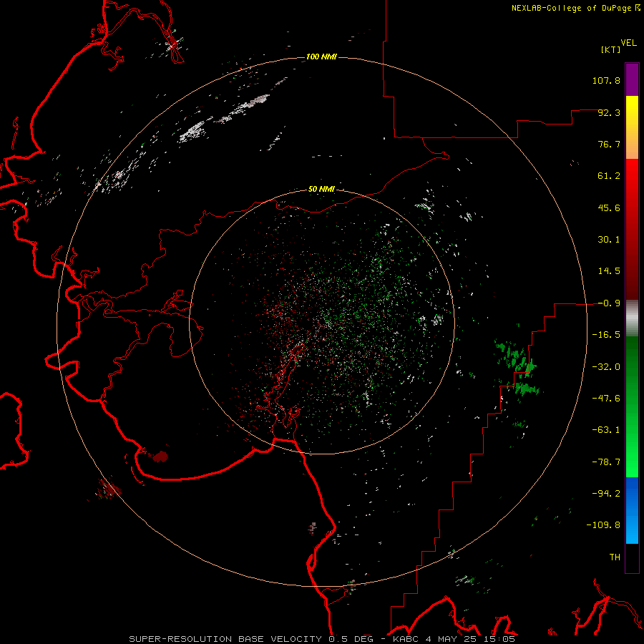The height and width of the screenshot is (644, 644).
Task: Click the 45.6 legend value
Action: coord(609,208)
